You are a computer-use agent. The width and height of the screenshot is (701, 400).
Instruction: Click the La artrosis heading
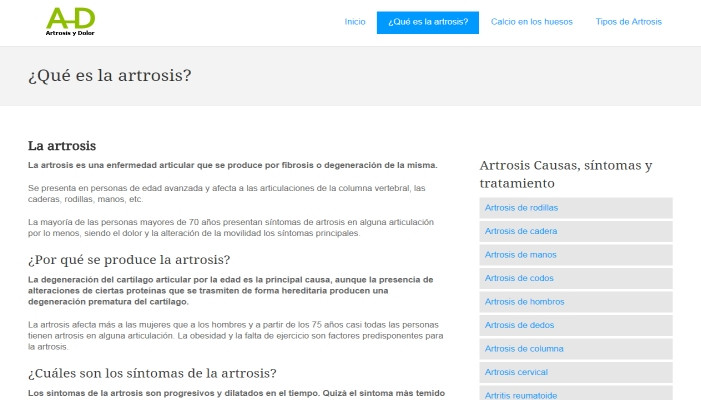coord(62,145)
